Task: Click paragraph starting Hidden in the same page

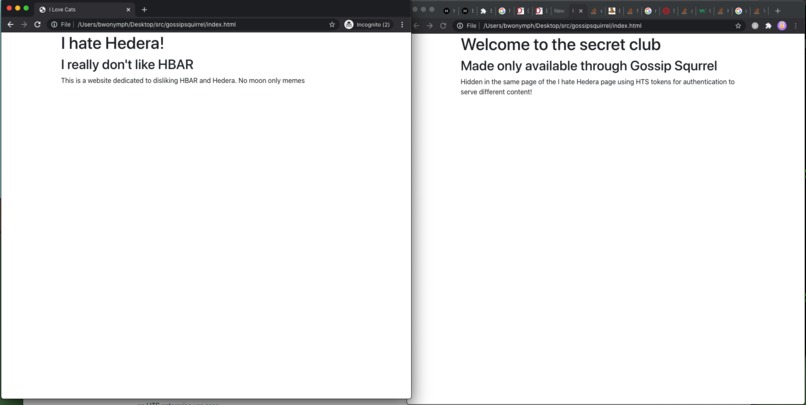Action: 597,87
